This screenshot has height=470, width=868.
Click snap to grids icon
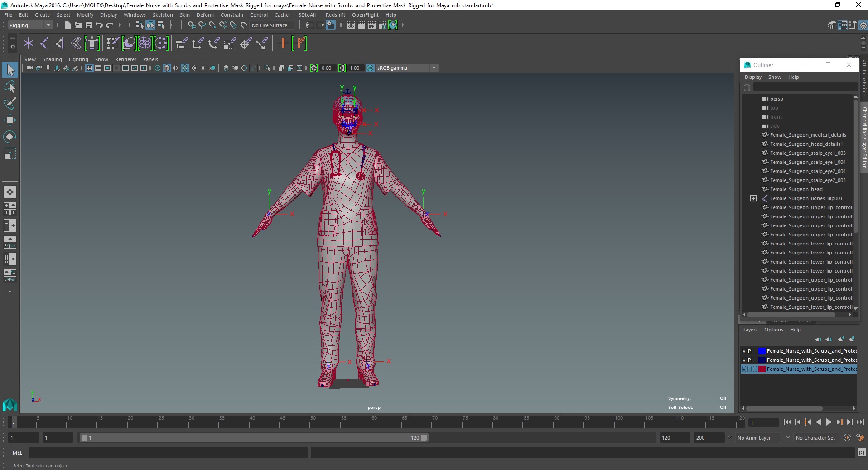[192, 25]
